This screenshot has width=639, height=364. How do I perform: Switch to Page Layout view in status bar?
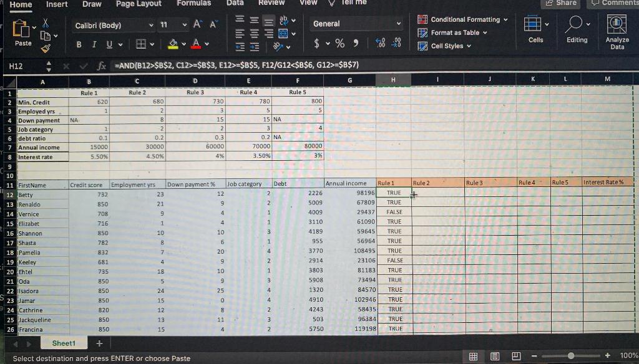pyautogui.click(x=495, y=357)
